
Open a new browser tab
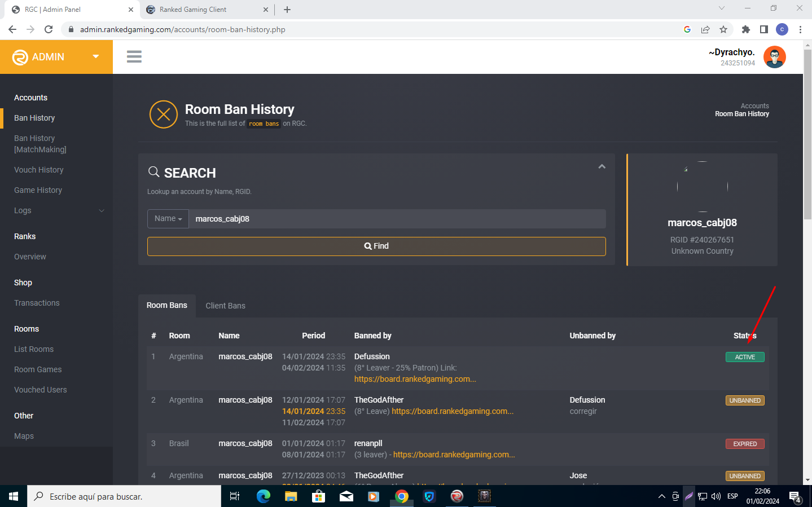[x=287, y=10]
